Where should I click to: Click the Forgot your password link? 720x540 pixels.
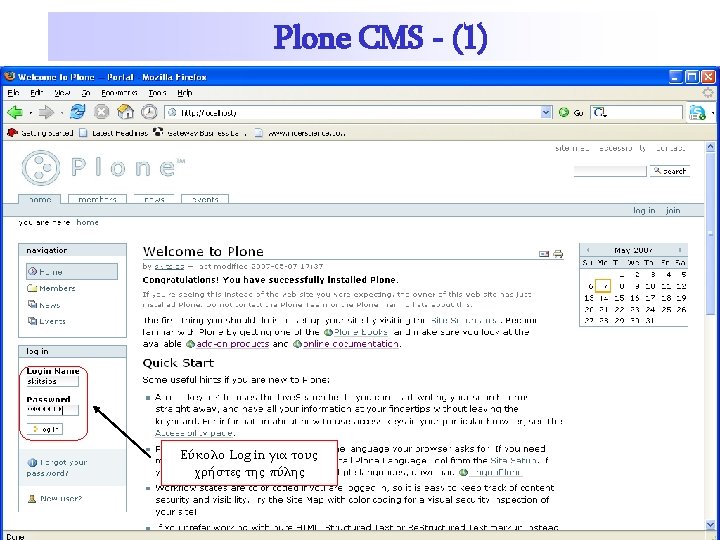pos(57,467)
